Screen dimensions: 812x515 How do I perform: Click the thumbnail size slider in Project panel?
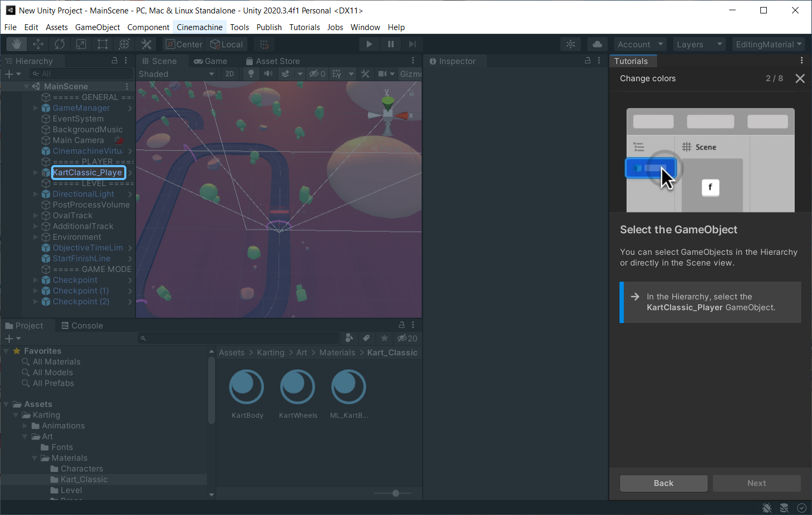point(395,493)
